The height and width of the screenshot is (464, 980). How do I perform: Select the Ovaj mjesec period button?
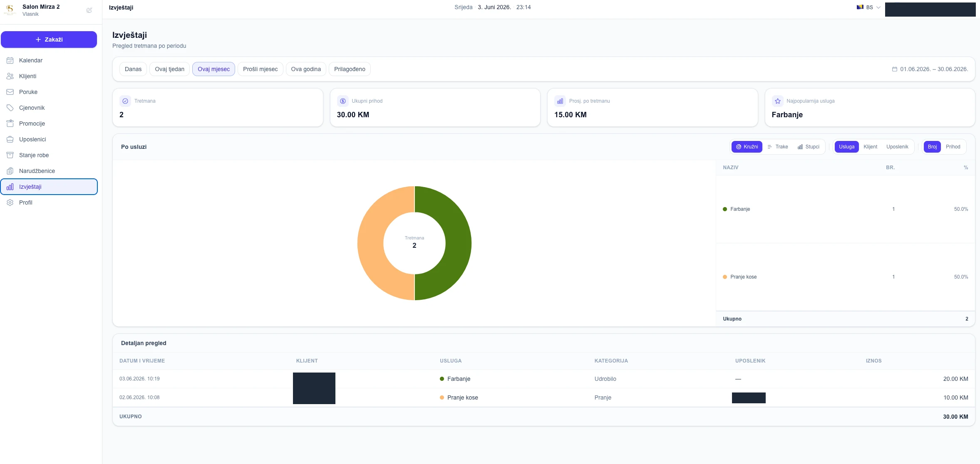(213, 69)
